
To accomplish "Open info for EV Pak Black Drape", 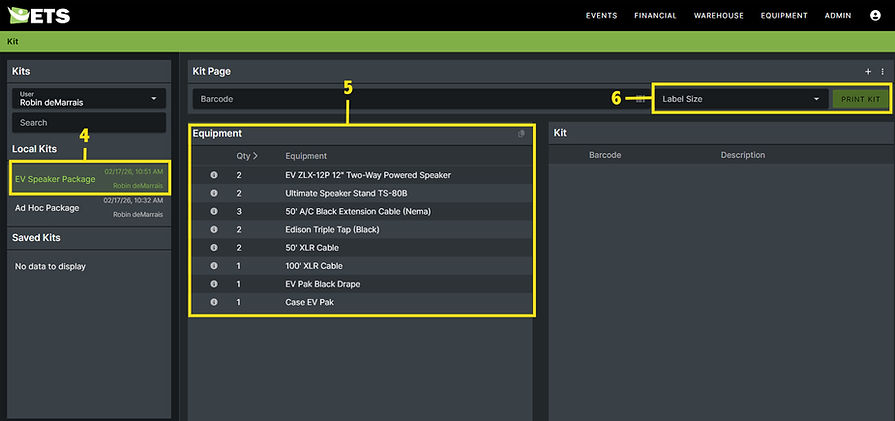I will pyautogui.click(x=214, y=284).
